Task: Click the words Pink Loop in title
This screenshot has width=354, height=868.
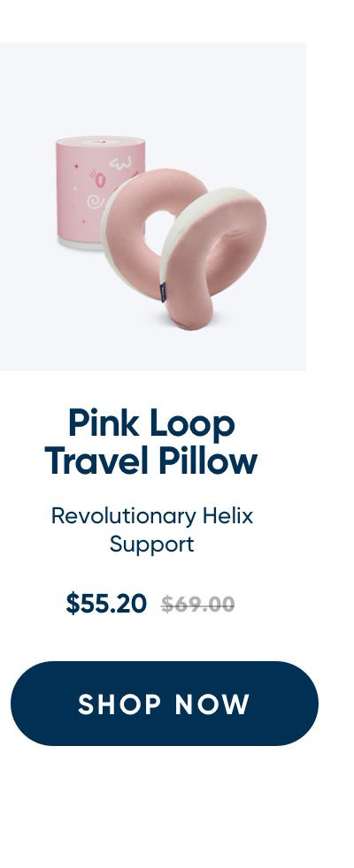Action: pos(151,423)
